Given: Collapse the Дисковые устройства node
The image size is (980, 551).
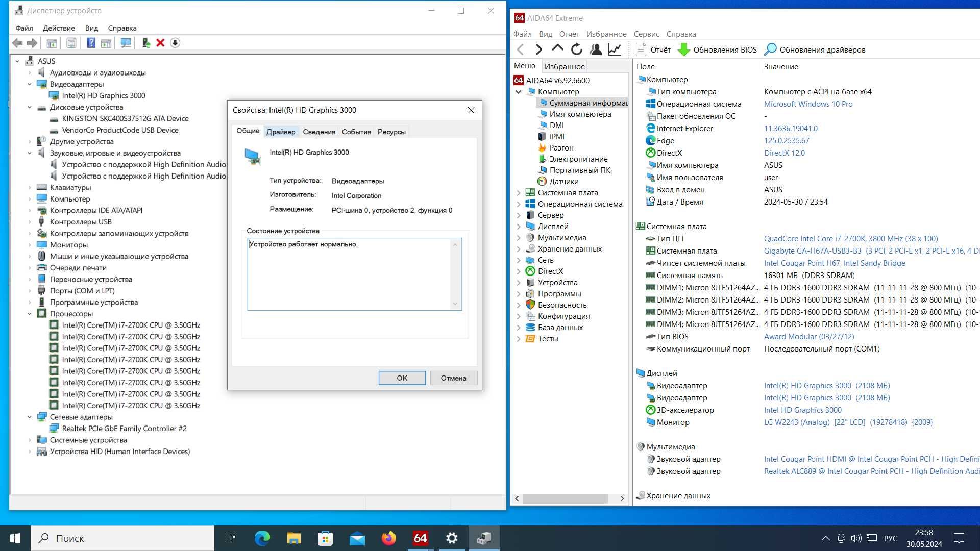Looking at the screenshot, I should pos(30,107).
